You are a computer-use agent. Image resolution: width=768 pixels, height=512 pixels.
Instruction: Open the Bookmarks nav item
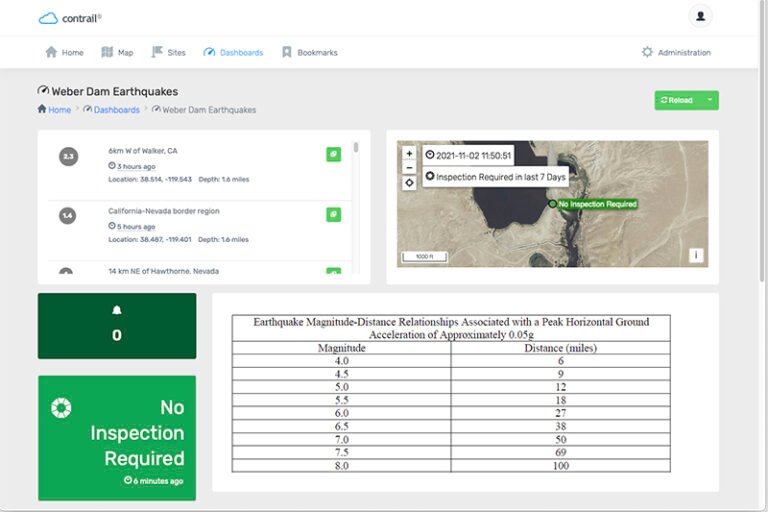pos(309,52)
